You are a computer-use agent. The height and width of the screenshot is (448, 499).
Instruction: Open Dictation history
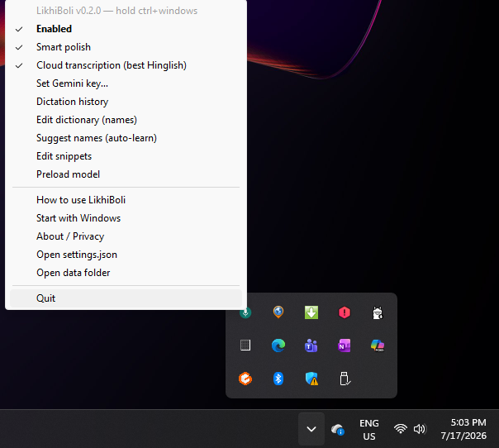click(x=126, y=102)
